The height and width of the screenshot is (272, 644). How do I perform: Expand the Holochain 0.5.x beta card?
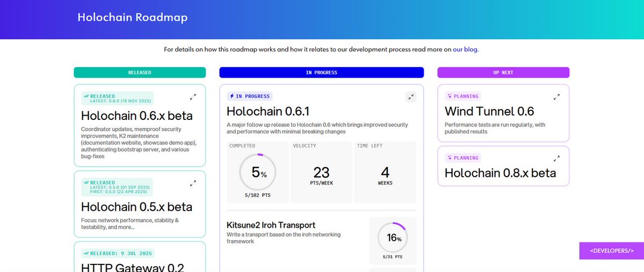193,183
